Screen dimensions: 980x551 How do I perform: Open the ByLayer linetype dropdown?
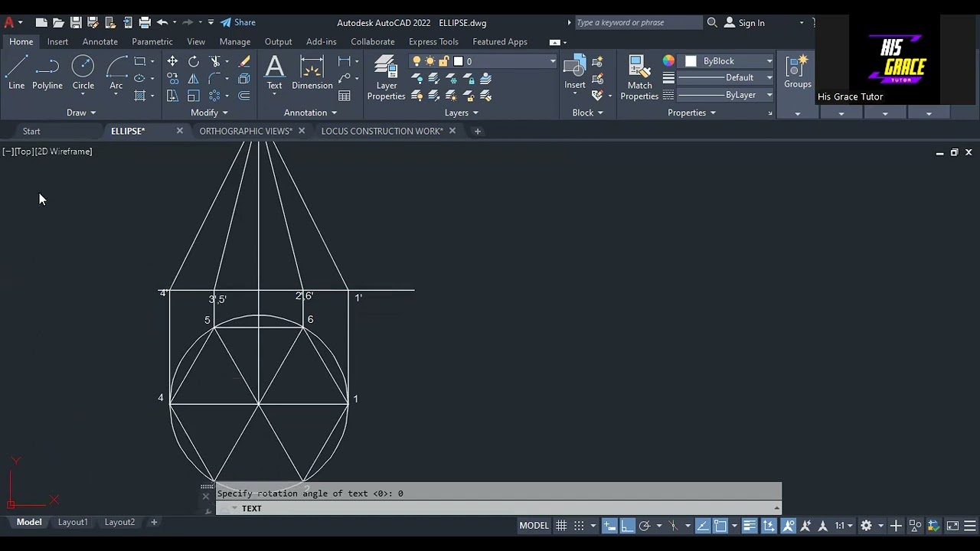725,95
